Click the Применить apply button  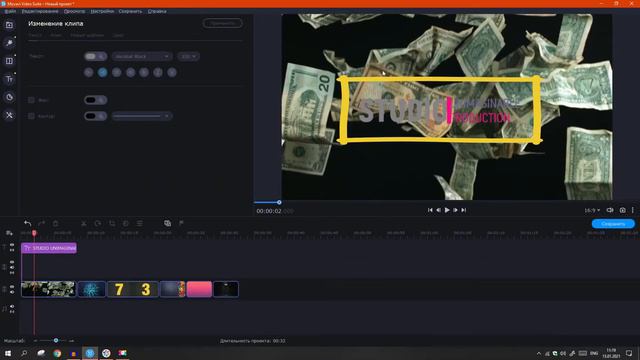[x=222, y=23]
